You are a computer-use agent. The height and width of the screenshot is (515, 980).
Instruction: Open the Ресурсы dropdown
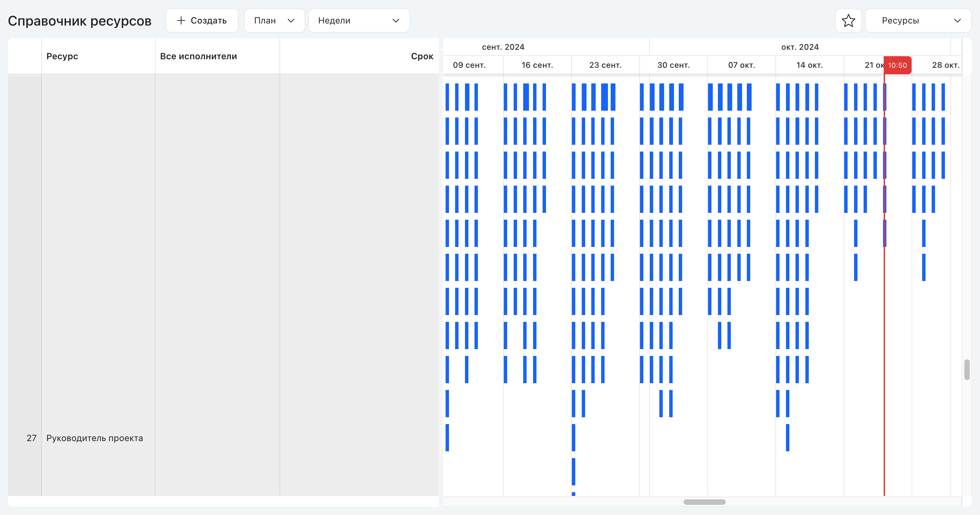tap(918, 20)
